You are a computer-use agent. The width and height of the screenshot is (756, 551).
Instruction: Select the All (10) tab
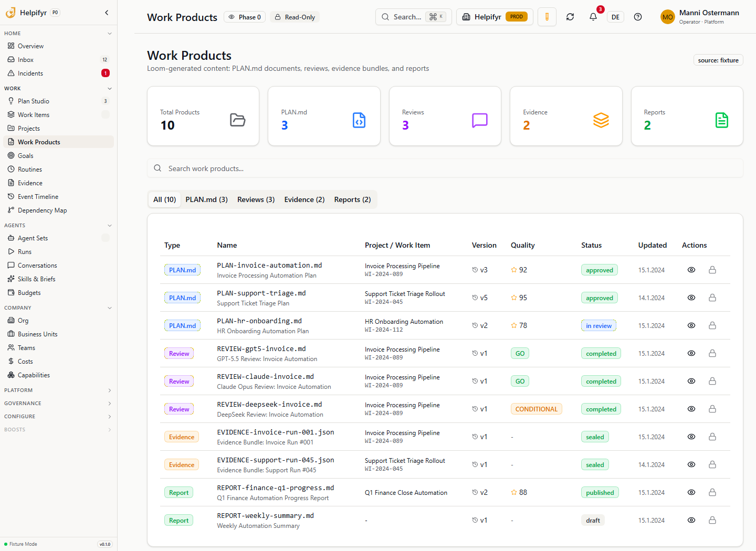(165, 199)
